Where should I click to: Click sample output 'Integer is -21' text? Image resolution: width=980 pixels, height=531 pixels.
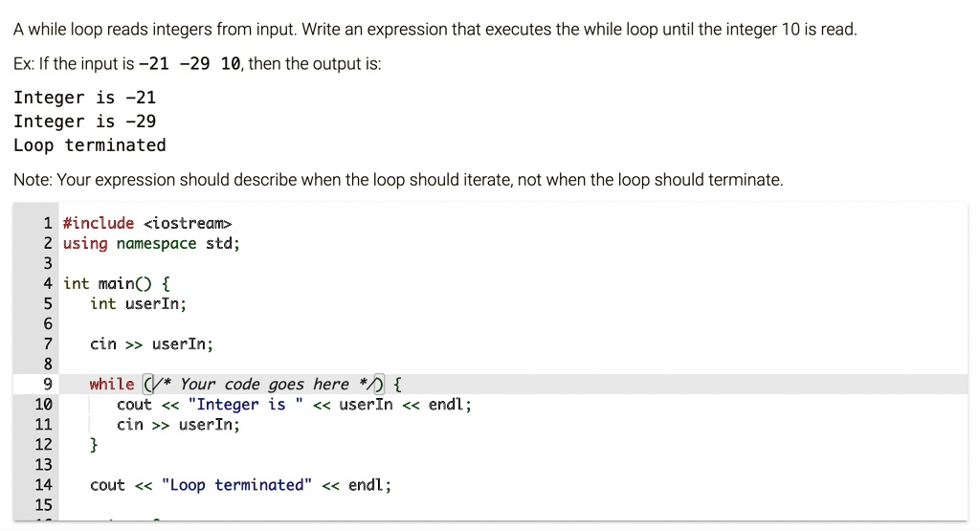point(84,98)
